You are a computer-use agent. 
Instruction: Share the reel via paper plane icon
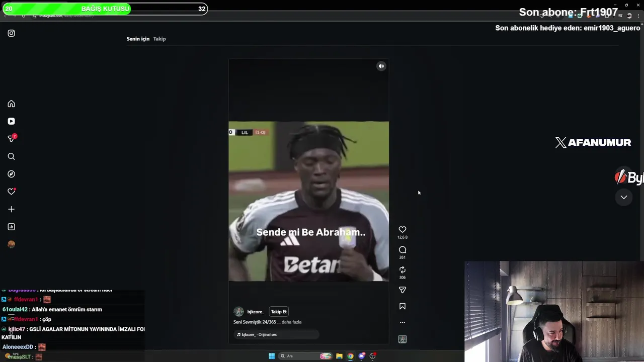point(403,290)
